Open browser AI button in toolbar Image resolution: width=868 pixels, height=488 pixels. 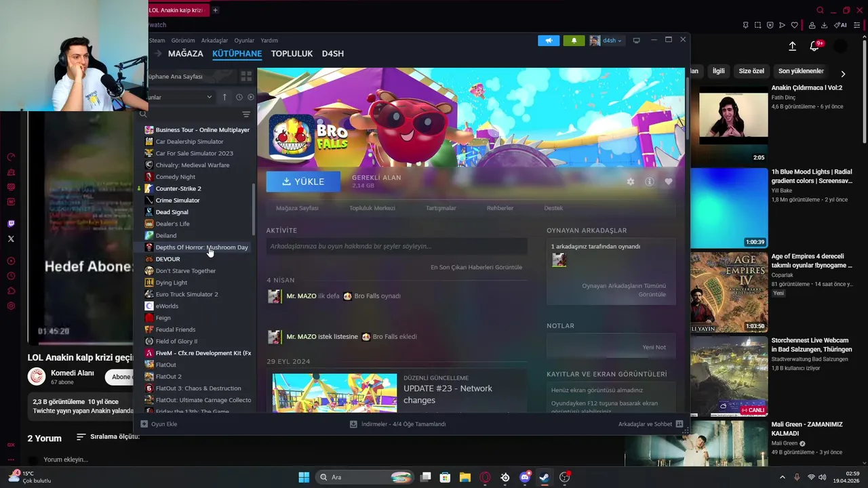click(x=841, y=25)
